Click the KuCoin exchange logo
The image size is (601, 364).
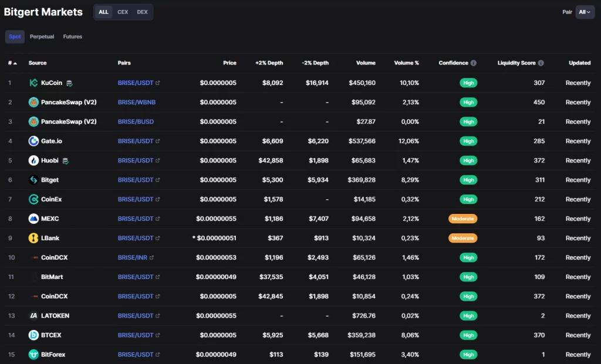pos(33,83)
